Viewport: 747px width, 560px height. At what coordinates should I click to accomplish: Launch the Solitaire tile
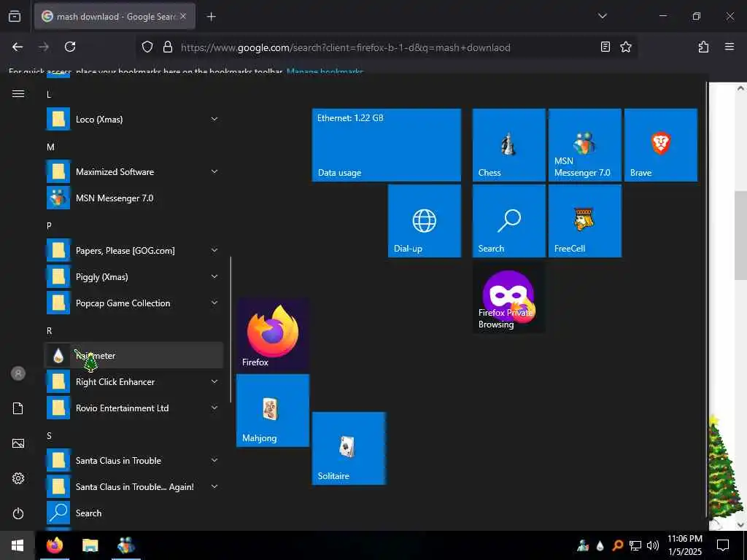pyautogui.click(x=349, y=448)
